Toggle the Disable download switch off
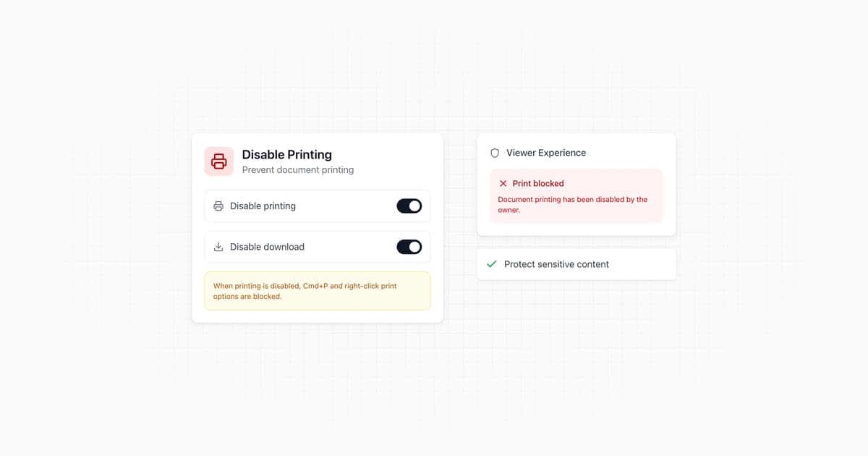868x456 pixels. click(x=409, y=247)
